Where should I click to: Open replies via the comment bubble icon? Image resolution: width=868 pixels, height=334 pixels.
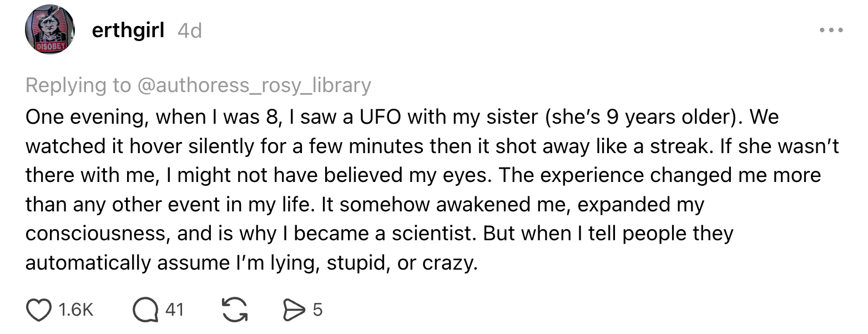tap(145, 310)
